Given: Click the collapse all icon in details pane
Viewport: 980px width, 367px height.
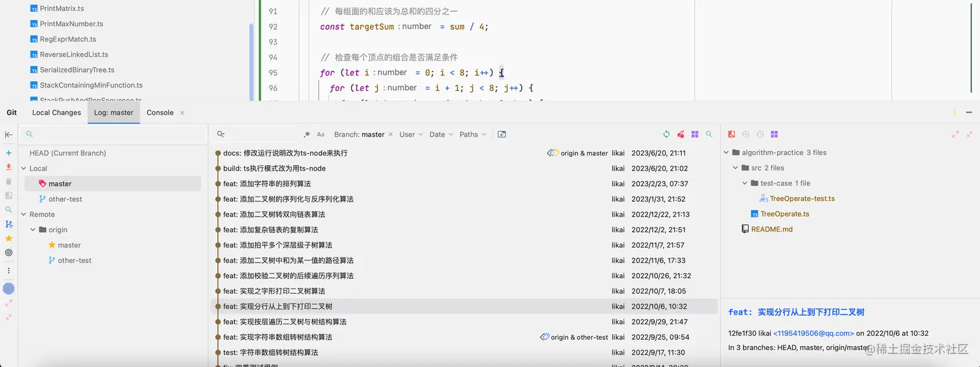Looking at the screenshot, I should pos(970,134).
